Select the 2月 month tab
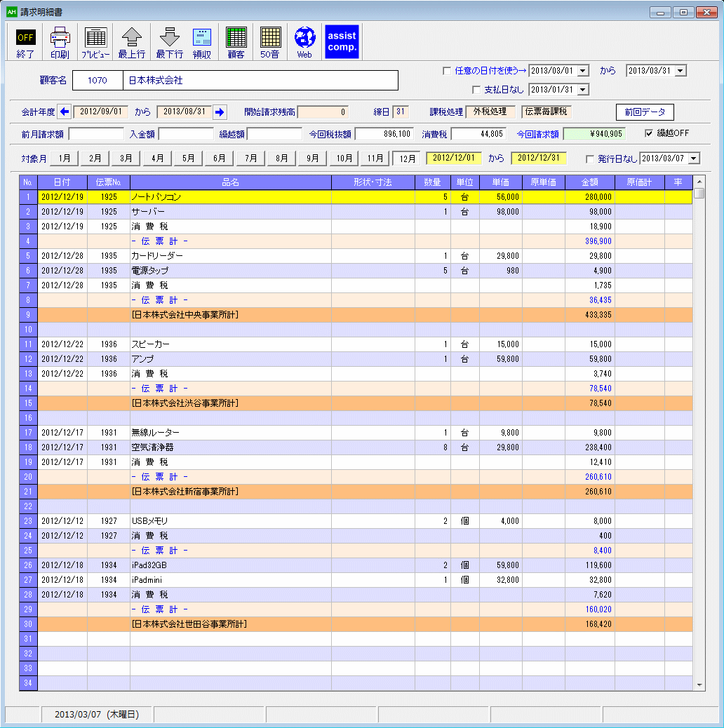The height and width of the screenshot is (728, 724). [95, 159]
